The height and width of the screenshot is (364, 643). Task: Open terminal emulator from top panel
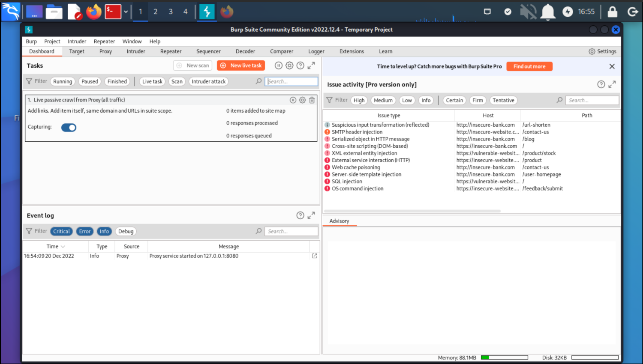coord(113,12)
